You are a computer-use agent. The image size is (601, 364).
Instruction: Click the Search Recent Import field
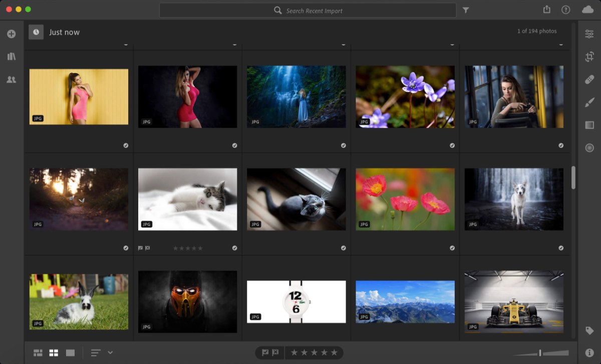(314, 11)
